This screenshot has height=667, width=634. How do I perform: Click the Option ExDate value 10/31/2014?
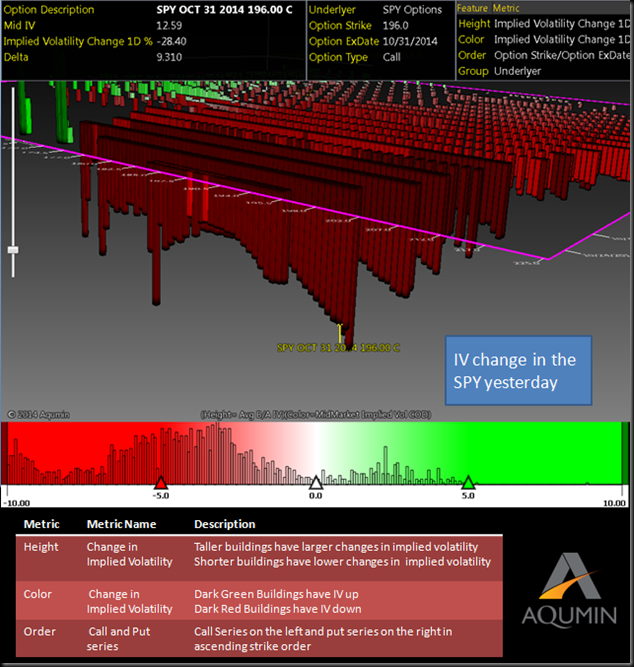(410, 41)
